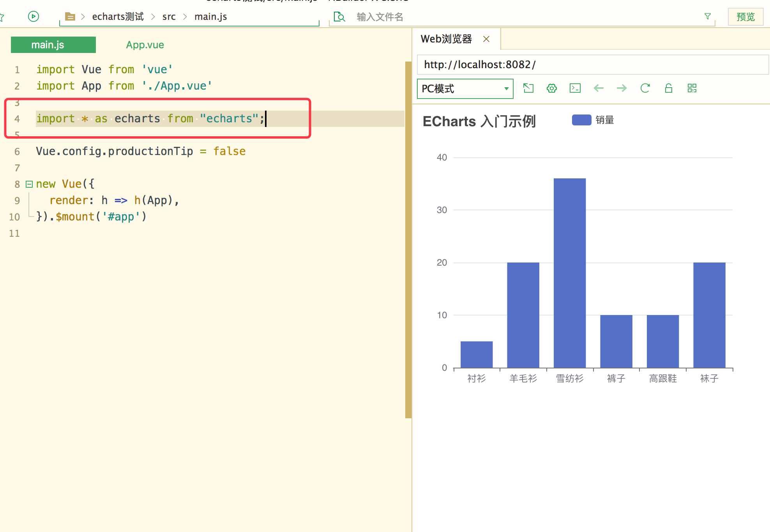The width and height of the screenshot is (770, 532).
Task: Click the render: h => h(App) line
Action: click(x=114, y=200)
